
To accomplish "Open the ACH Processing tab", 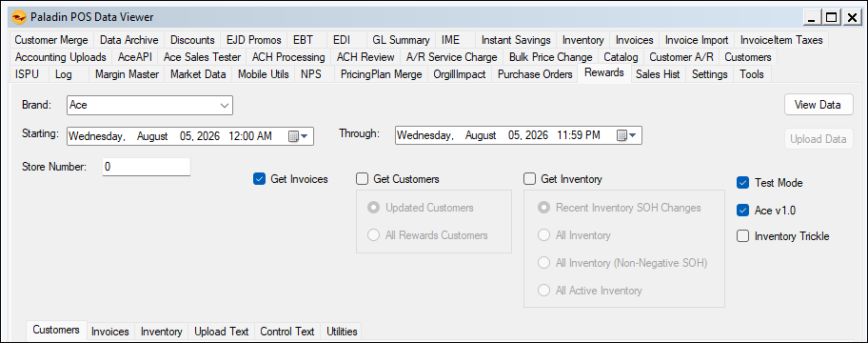I will (288, 57).
